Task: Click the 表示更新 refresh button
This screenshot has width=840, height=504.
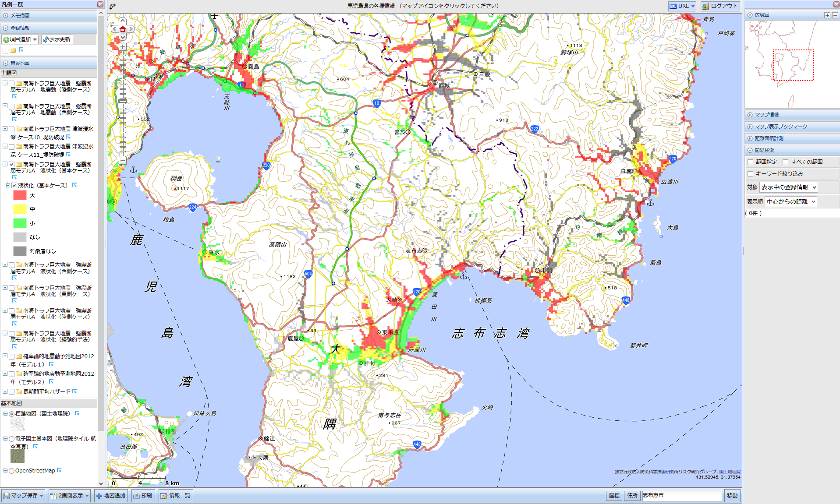Action: pyautogui.click(x=57, y=39)
